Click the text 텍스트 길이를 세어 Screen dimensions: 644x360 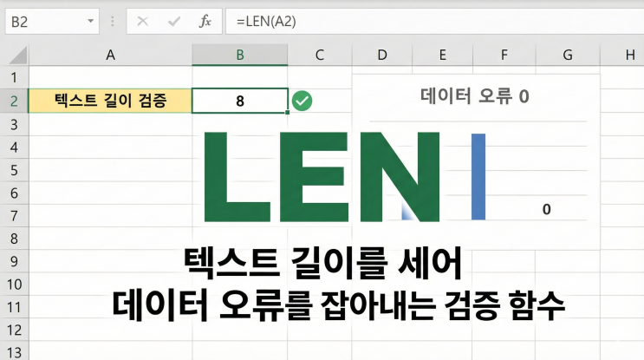click(x=322, y=263)
